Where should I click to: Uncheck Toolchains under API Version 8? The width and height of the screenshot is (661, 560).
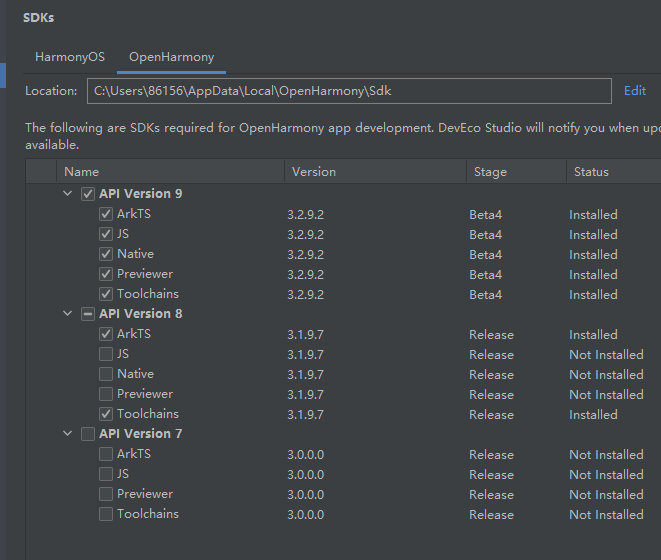(x=106, y=414)
